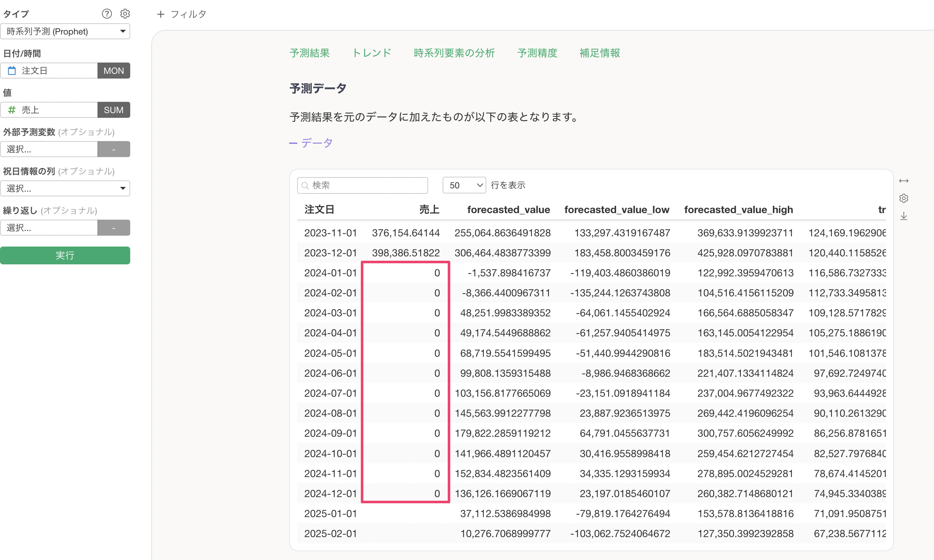
Task: Click the 実行 run button
Action: pyautogui.click(x=65, y=256)
